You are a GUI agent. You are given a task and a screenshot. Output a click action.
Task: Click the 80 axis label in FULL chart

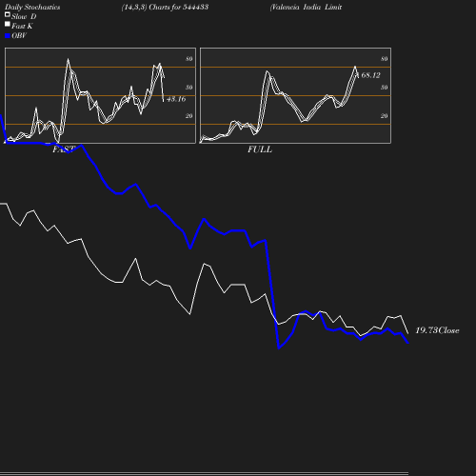coord(385,59)
